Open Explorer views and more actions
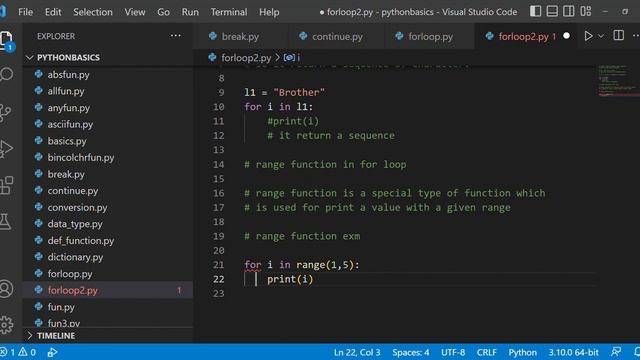Image resolution: width=640 pixels, height=360 pixels. click(x=176, y=36)
